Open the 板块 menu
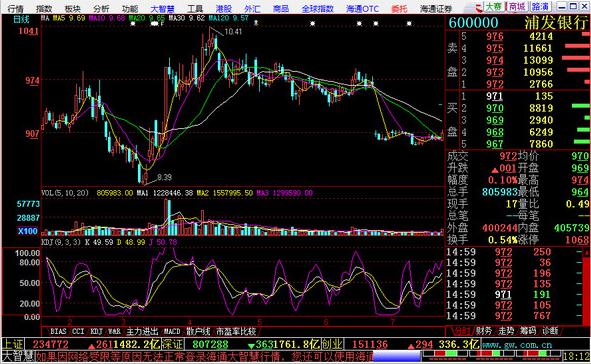The image size is (591, 364). (x=73, y=8)
